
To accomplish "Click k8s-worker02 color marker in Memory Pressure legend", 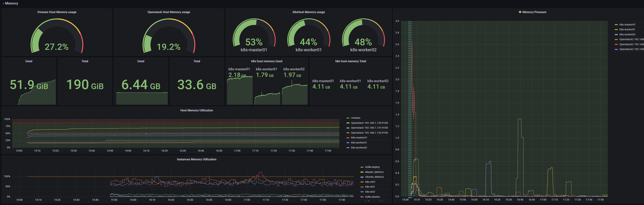I will (x=616, y=34).
